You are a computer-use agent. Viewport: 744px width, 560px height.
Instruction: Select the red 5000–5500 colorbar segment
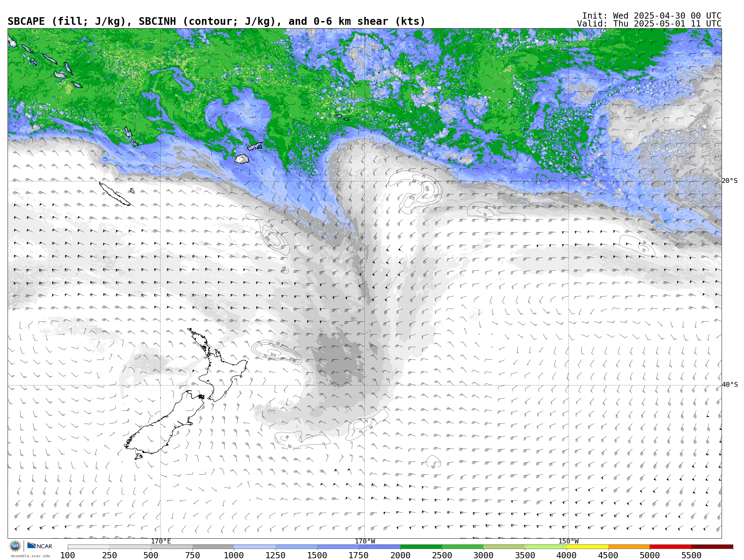coord(670,547)
